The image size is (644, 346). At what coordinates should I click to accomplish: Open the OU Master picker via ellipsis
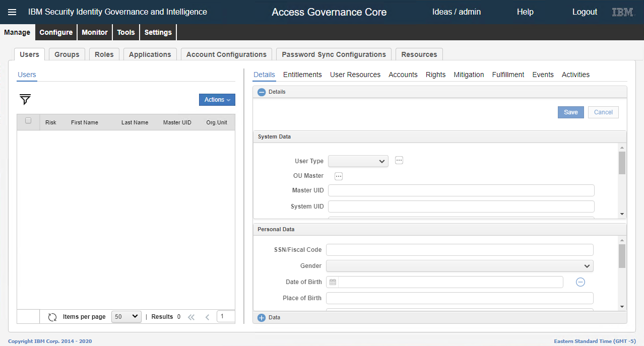tap(338, 176)
